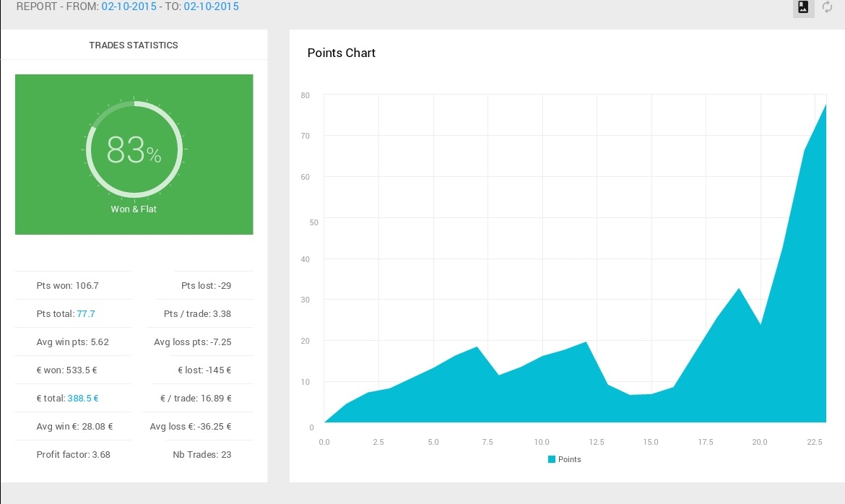Image resolution: width=845 pixels, height=504 pixels.
Task: Click the € lost: -145 € entry
Action: [x=204, y=370]
